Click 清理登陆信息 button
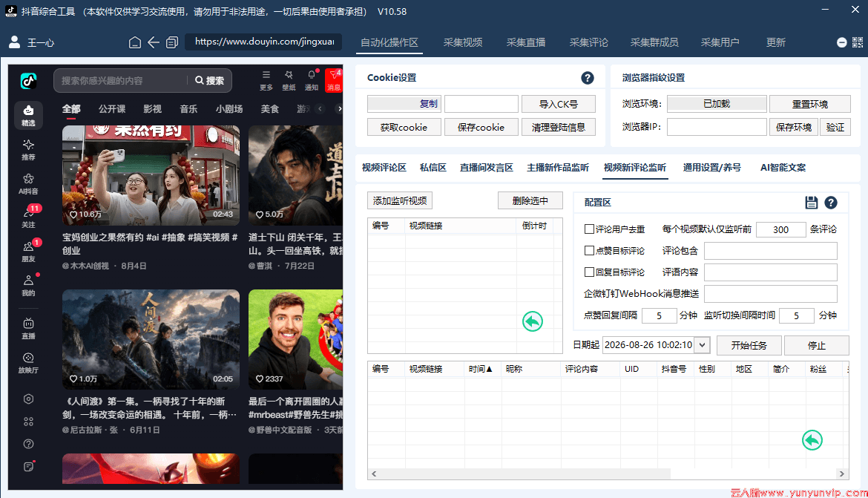 pos(559,128)
